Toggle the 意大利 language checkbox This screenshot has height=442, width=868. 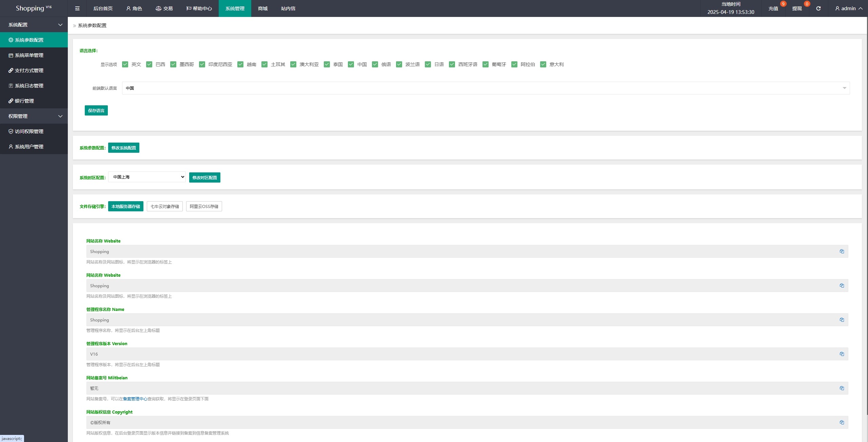coord(543,64)
